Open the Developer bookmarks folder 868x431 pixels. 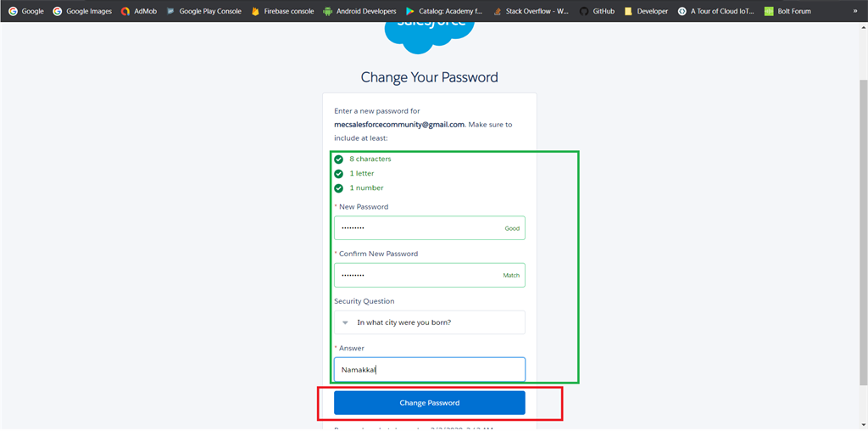pyautogui.click(x=646, y=11)
